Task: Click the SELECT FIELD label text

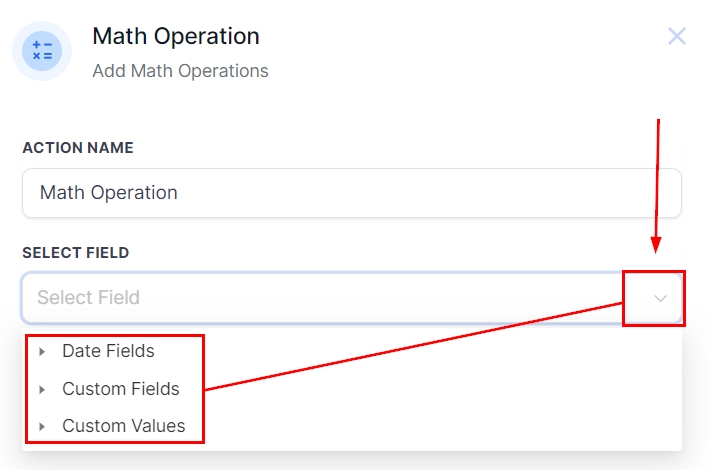Action: [x=76, y=253]
